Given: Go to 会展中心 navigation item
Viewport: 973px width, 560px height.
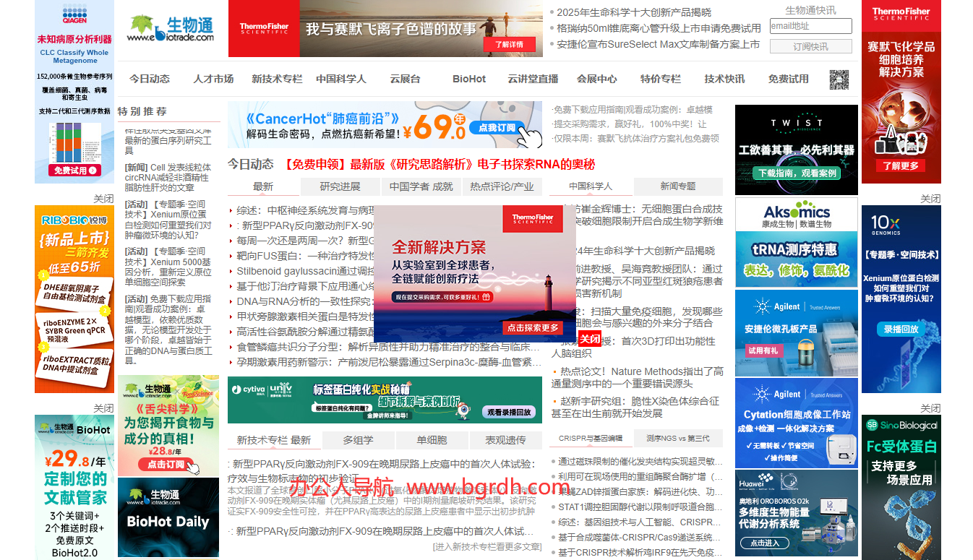Looking at the screenshot, I should pyautogui.click(x=597, y=79).
